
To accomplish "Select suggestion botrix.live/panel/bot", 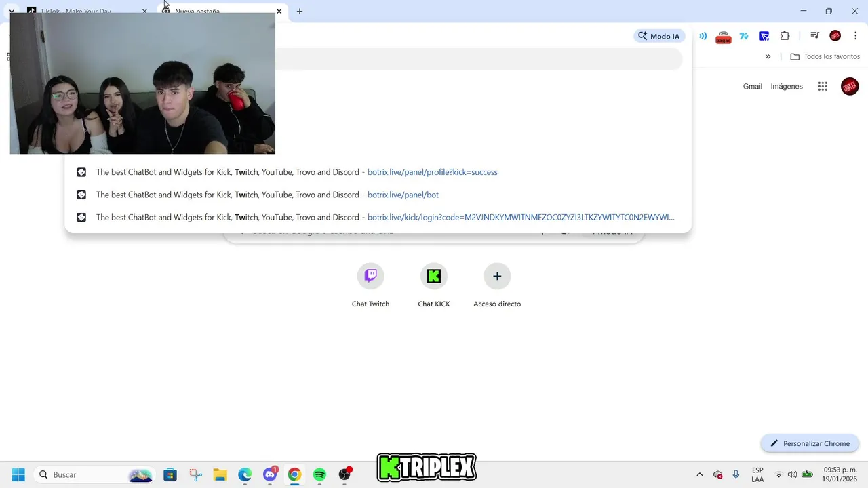I will 378,195.
